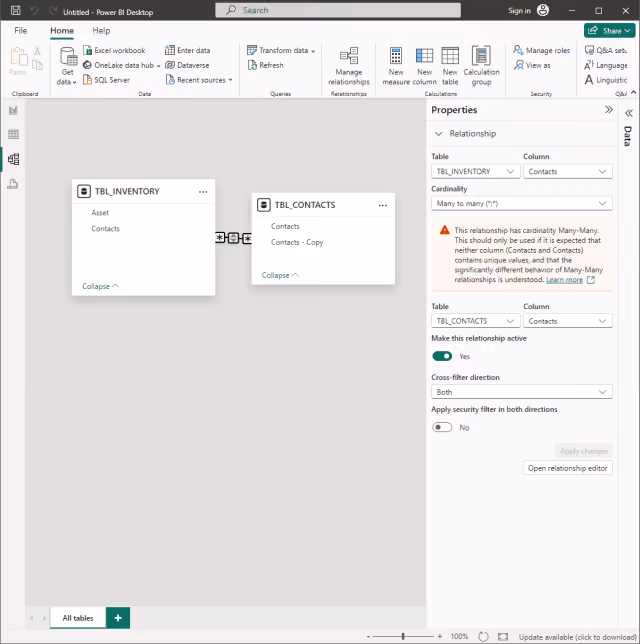Click Fit to screen icon
Viewport: 640px width, 644px height.
pyautogui.click(x=503, y=637)
